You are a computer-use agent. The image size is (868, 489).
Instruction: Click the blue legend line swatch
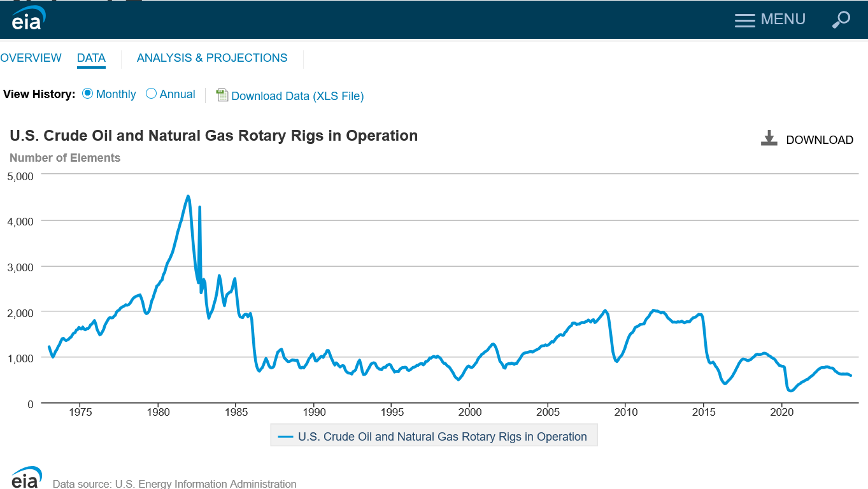click(286, 437)
